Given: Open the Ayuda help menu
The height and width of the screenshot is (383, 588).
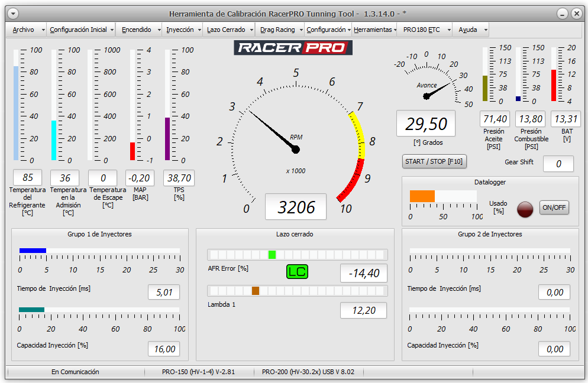Looking at the screenshot, I should [x=468, y=30].
